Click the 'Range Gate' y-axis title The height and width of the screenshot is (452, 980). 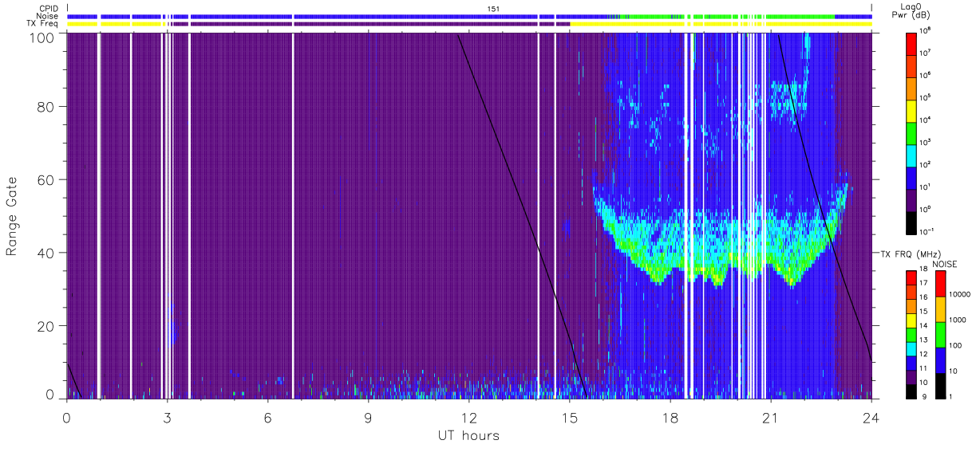[x=12, y=216]
